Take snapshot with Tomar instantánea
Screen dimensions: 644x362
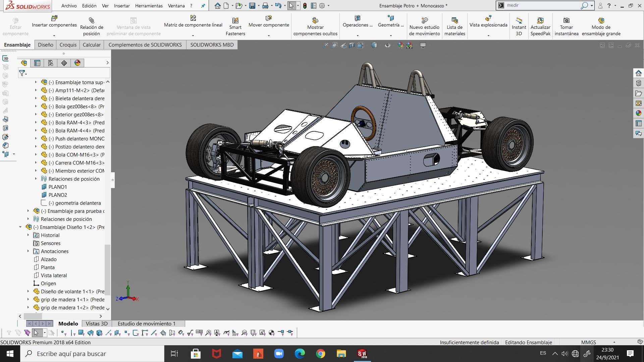[566, 26]
